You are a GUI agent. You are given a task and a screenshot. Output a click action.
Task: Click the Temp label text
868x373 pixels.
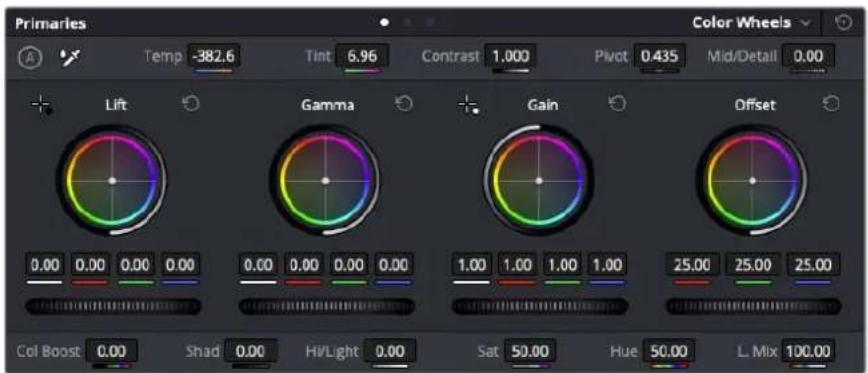point(163,56)
